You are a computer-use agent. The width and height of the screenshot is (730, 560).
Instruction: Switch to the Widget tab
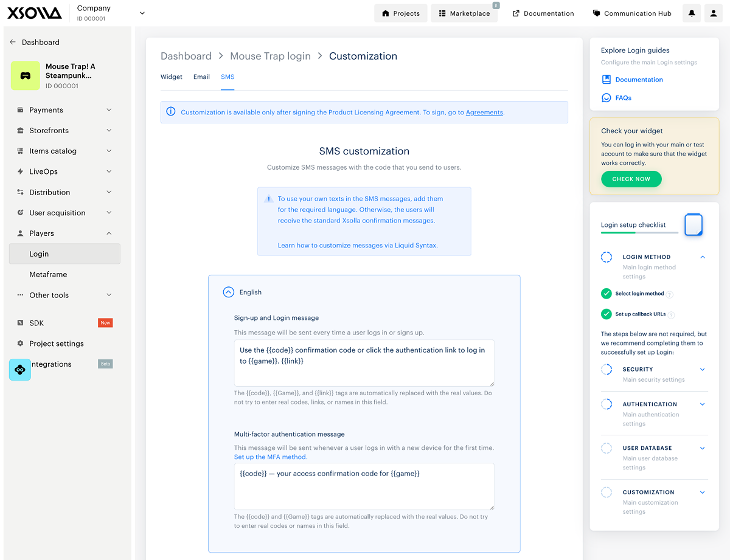(x=172, y=77)
